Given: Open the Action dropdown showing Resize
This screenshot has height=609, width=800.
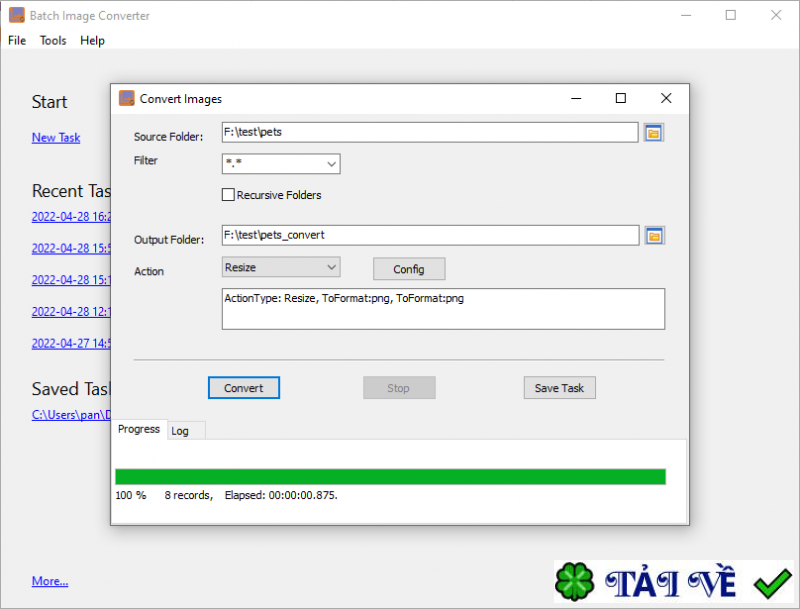Looking at the screenshot, I should [x=332, y=268].
